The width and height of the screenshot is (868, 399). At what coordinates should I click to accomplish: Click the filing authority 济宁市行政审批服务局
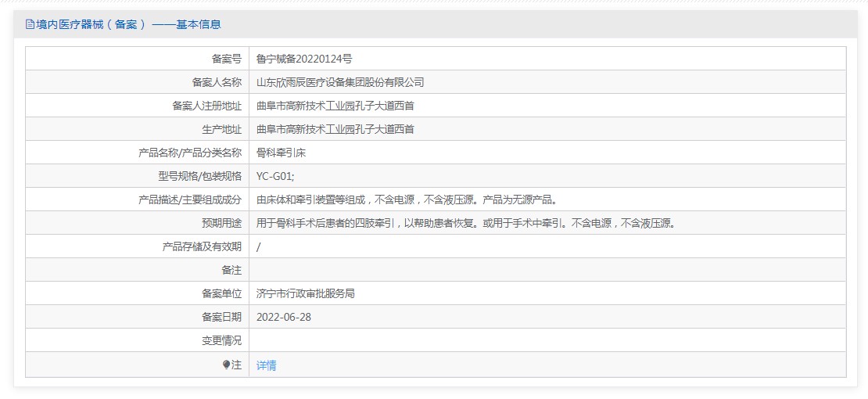coord(305,293)
